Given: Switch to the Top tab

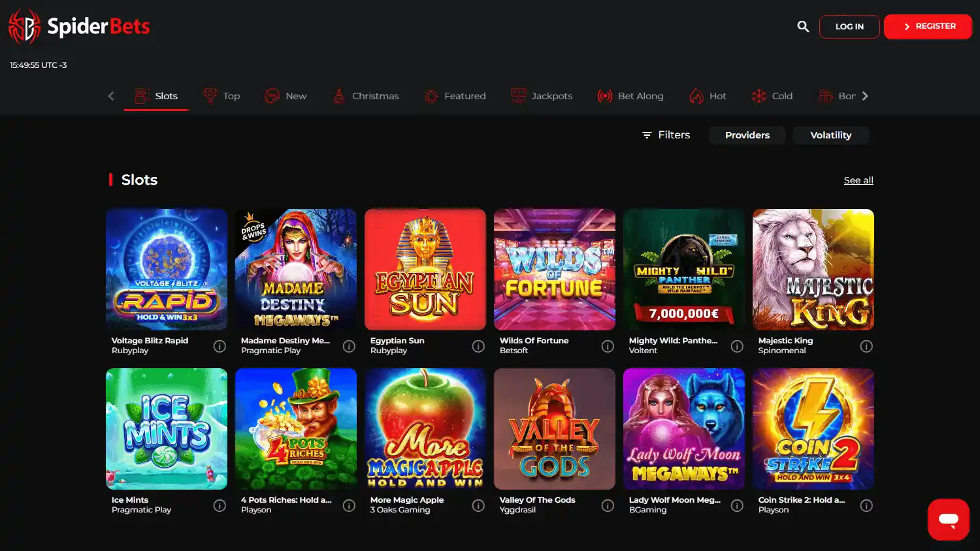Looking at the screenshot, I should coord(221,96).
